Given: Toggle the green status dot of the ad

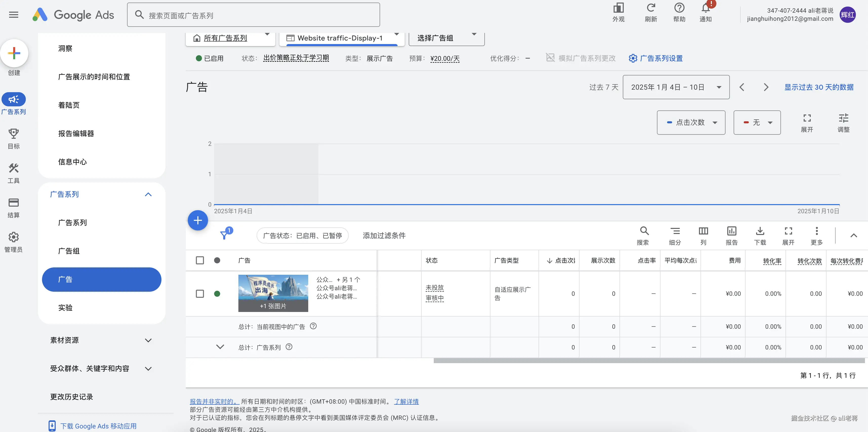Looking at the screenshot, I should (x=217, y=294).
